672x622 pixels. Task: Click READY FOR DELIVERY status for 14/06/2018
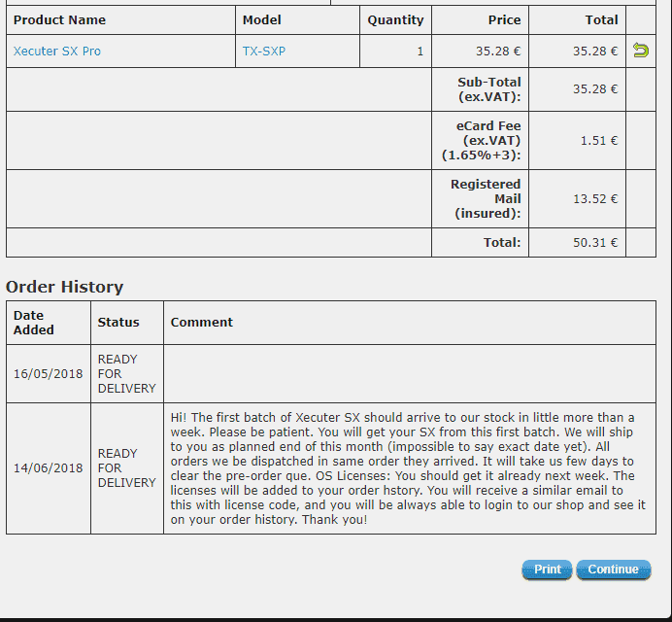[126, 468]
